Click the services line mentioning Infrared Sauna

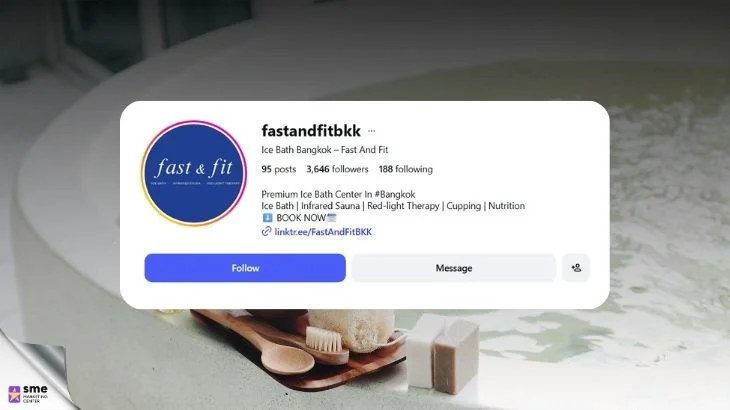pos(393,206)
